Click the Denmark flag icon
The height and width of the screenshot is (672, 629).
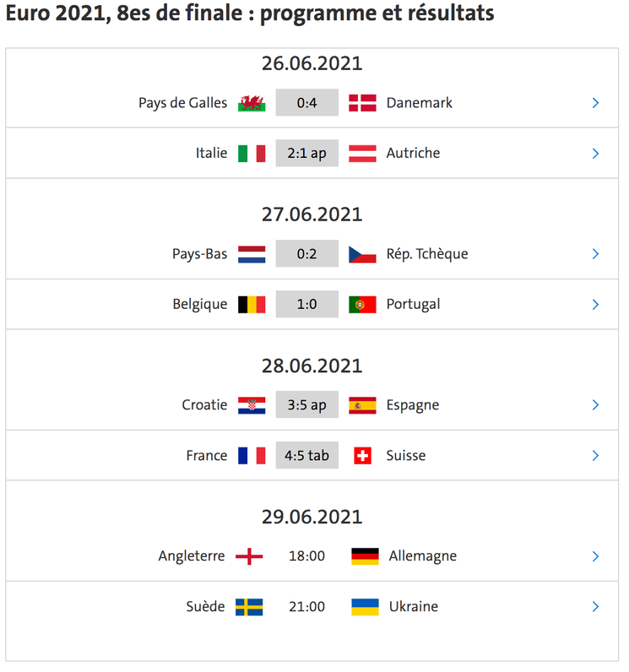tap(362, 103)
